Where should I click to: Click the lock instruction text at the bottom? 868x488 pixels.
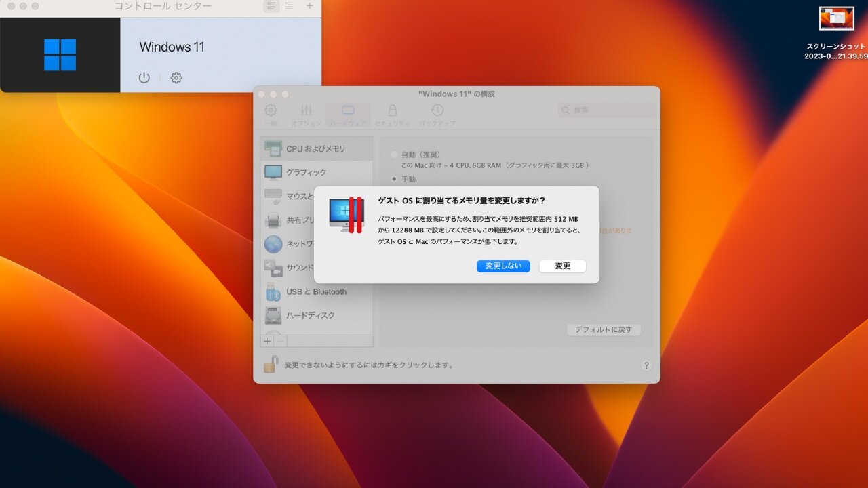tap(369, 365)
